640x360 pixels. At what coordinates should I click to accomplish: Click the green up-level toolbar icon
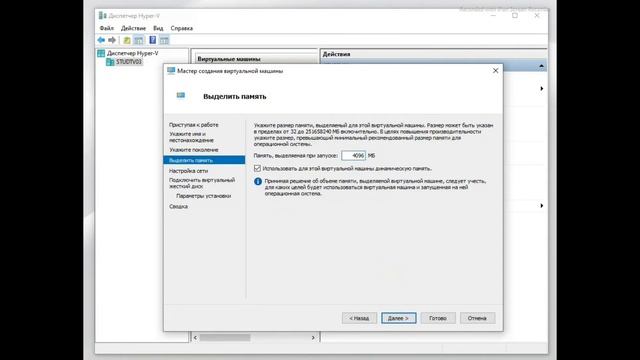(x=127, y=40)
